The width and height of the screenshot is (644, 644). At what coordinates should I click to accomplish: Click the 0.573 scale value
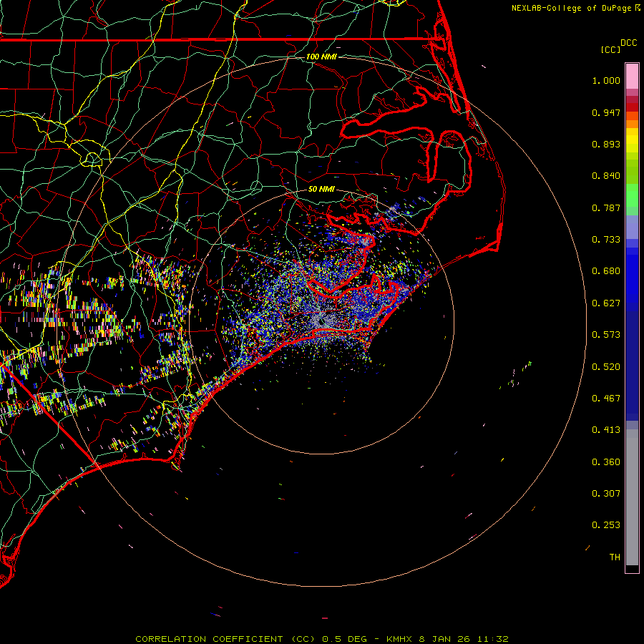point(606,335)
